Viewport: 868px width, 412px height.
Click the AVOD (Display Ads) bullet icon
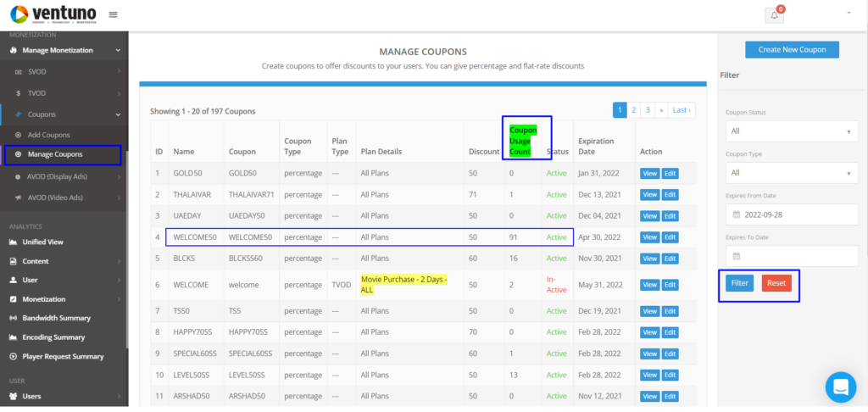pos(19,176)
